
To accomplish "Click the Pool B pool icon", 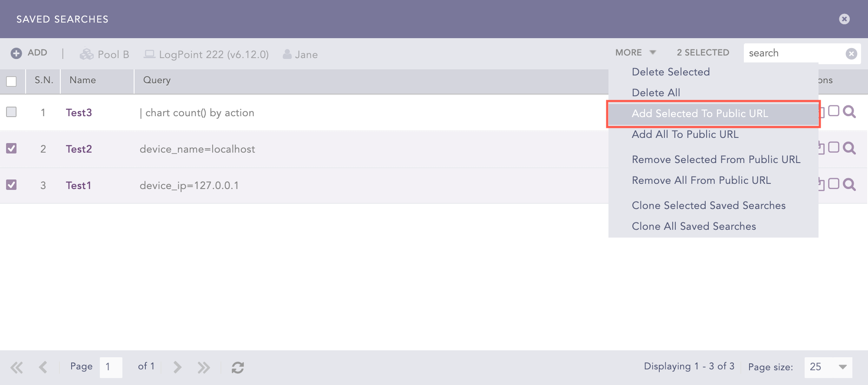I will click(x=87, y=54).
